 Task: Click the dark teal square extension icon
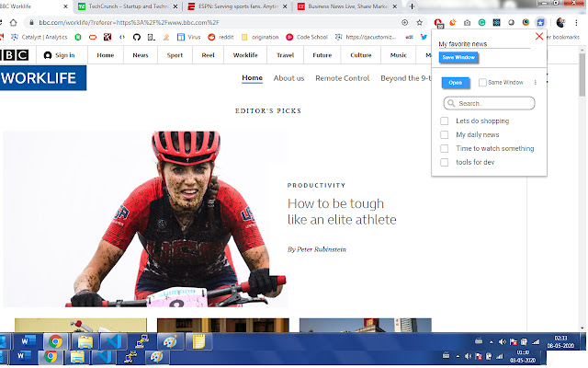coord(496,22)
